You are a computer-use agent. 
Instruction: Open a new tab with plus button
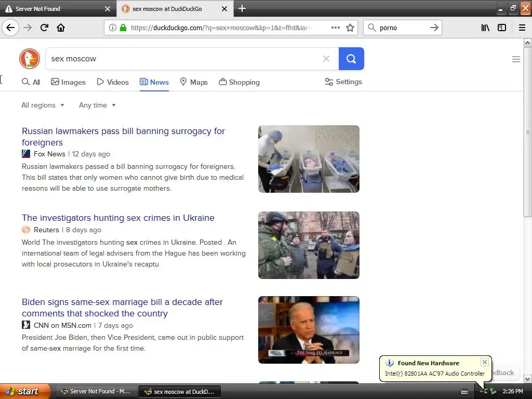click(x=242, y=8)
